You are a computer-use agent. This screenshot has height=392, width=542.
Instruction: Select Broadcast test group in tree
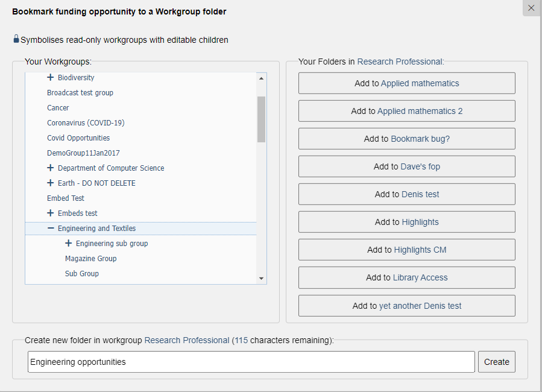80,93
